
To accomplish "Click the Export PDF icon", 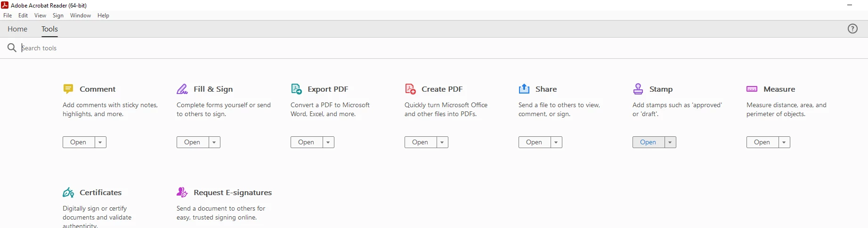I will 296,89.
